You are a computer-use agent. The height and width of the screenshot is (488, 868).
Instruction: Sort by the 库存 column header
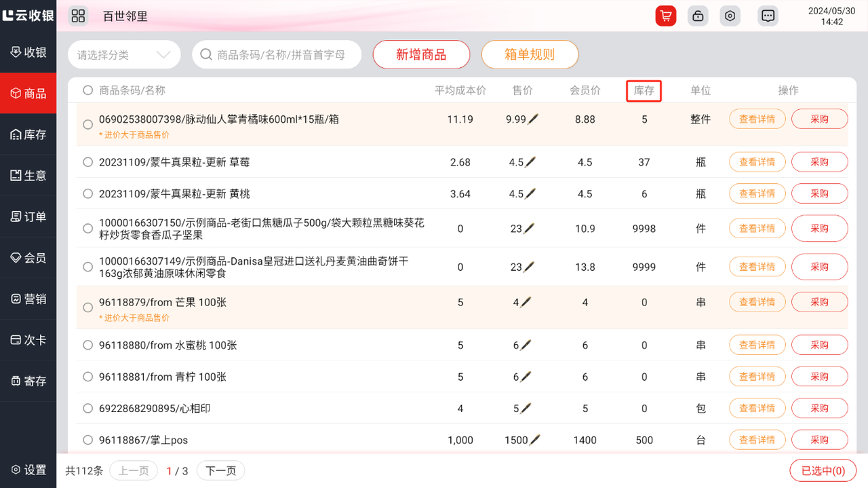(x=644, y=91)
